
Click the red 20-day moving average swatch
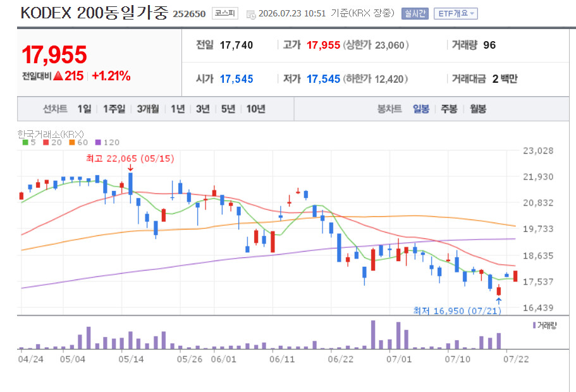pos(46,142)
